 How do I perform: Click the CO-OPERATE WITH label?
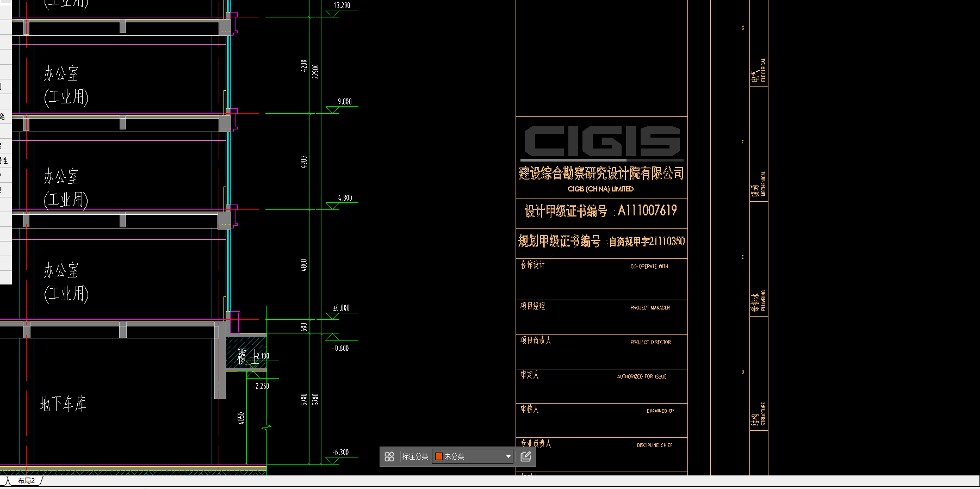coord(649,267)
